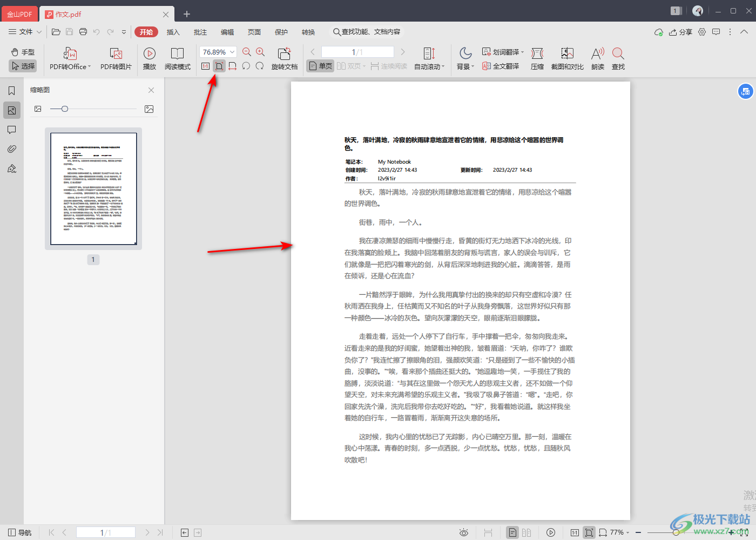The width and height of the screenshot is (756, 540).
Task: Open settings gear icon in title area
Action: (702, 32)
